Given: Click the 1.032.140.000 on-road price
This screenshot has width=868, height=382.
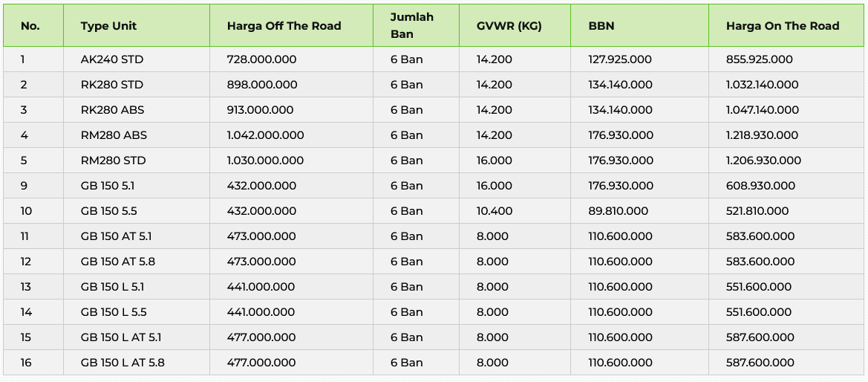Looking at the screenshot, I should 763,85.
